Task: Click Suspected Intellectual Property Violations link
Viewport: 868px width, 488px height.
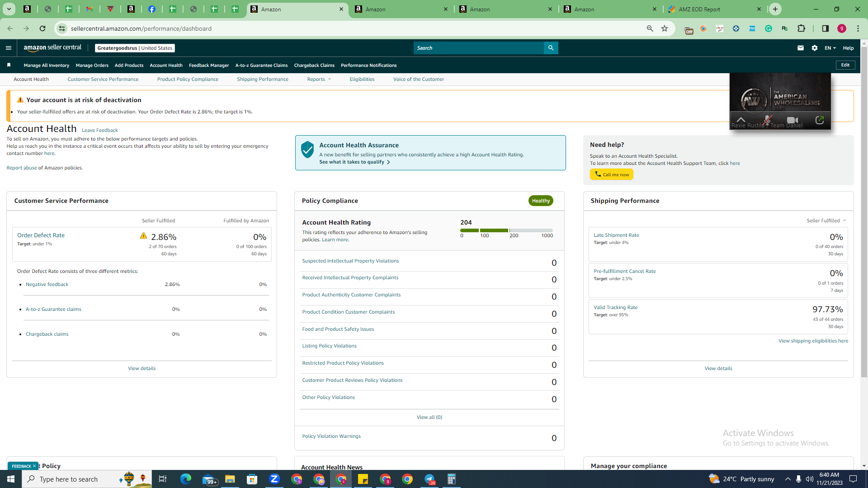Action: 350,261
